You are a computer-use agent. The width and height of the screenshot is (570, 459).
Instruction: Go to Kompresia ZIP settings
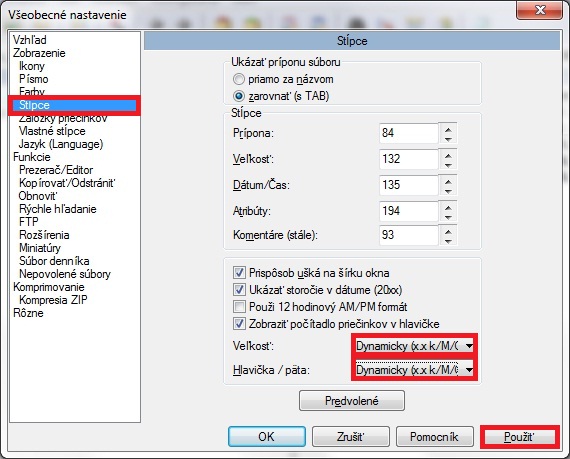point(53,300)
